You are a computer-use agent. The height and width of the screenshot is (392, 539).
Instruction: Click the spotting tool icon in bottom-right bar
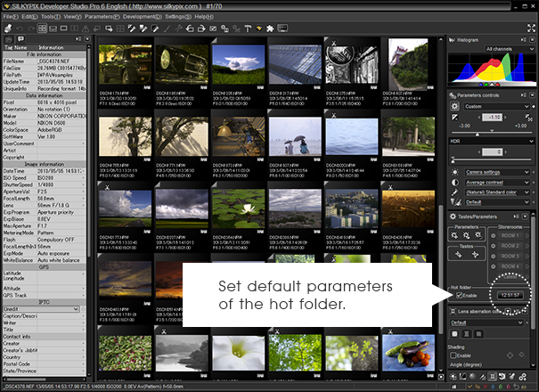click(512, 377)
